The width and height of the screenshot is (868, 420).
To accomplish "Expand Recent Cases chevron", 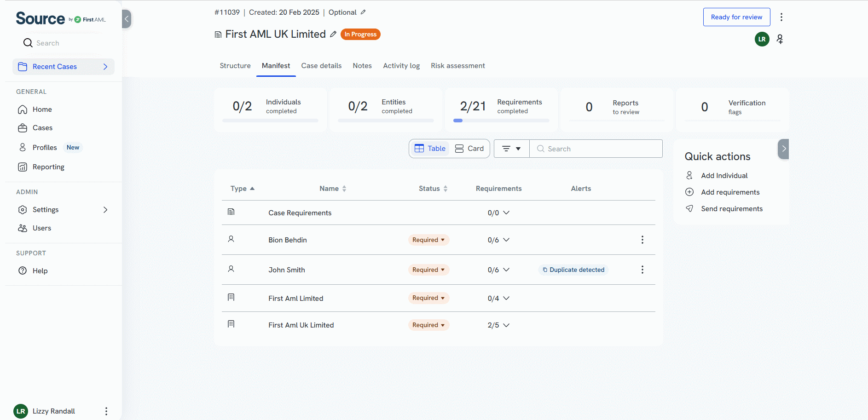I will click(105, 67).
